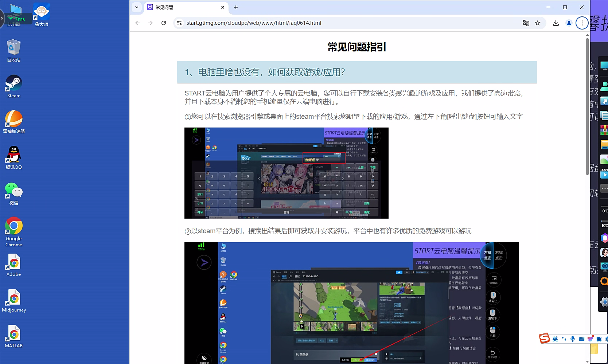Open Chrome's three-dot menu

click(582, 23)
